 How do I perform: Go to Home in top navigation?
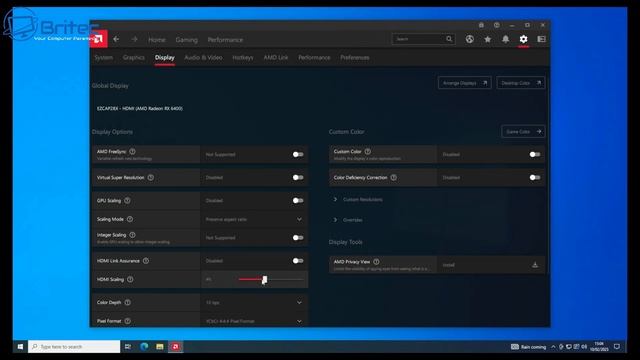157,40
